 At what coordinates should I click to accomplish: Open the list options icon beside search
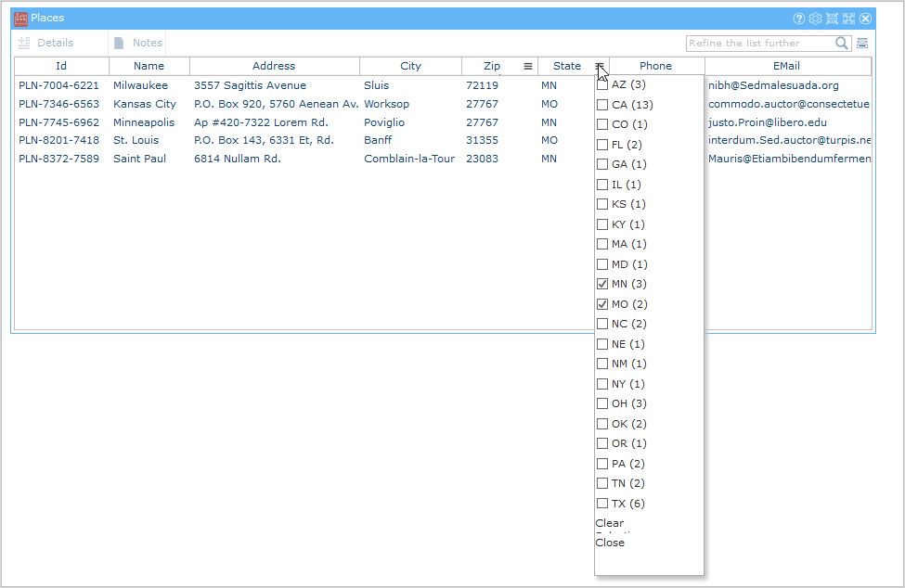(861, 44)
